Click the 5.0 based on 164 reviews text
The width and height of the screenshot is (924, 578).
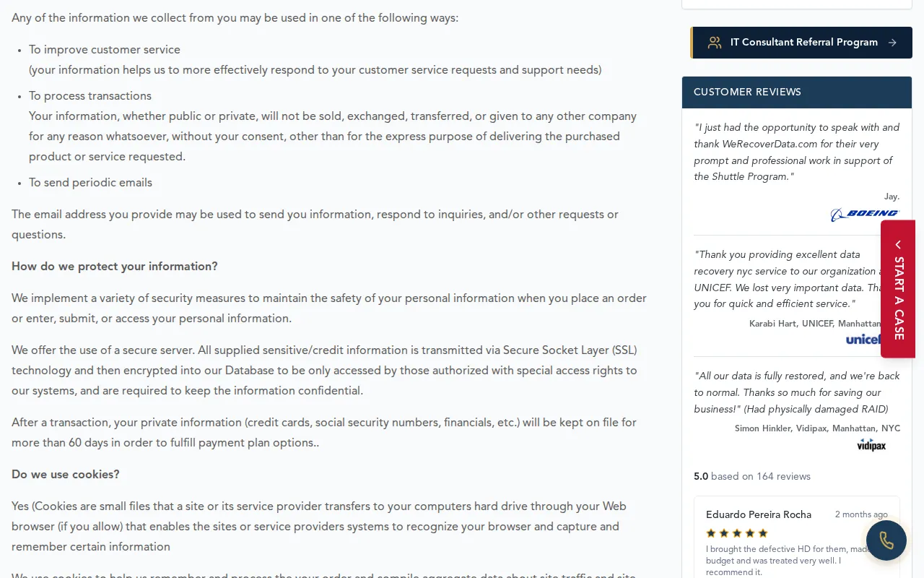tap(751, 476)
